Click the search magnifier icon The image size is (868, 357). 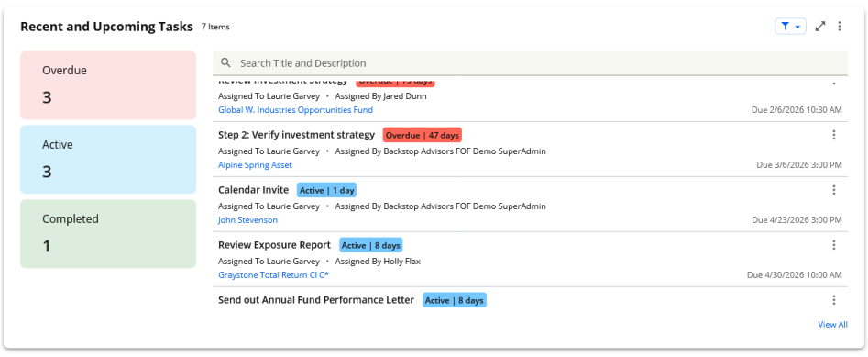click(x=225, y=62)
